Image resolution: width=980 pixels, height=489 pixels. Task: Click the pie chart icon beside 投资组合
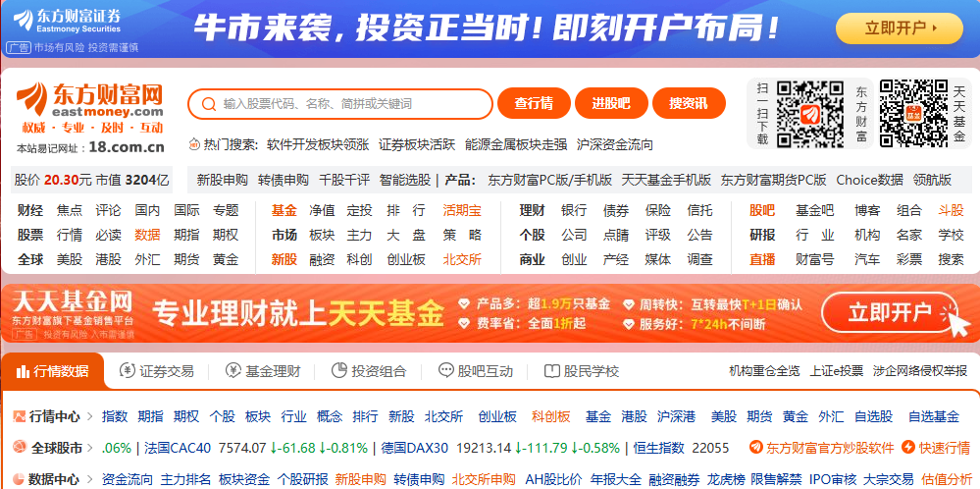(x=338, y=370)
